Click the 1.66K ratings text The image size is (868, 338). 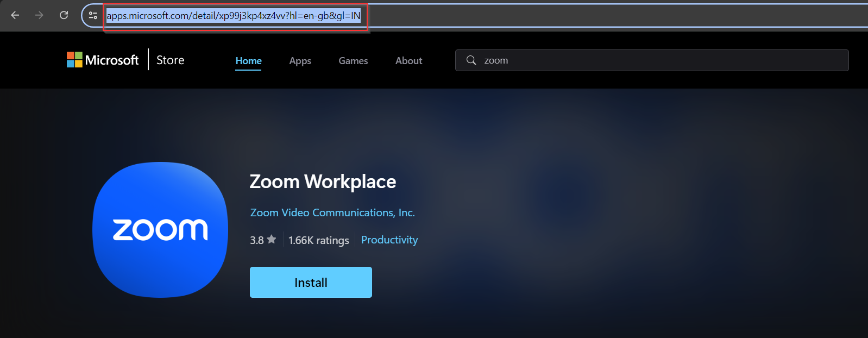coord(319,240)
